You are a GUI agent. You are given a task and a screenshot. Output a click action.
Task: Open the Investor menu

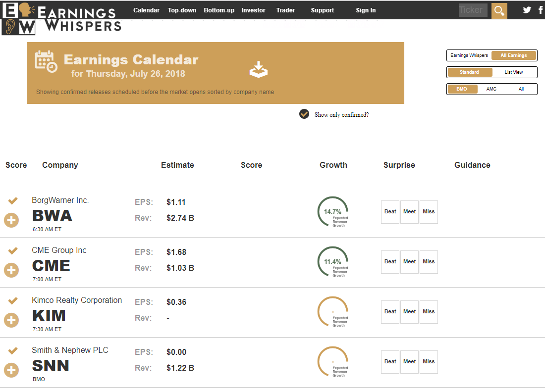pyautogui.click(x=253, y=10)
